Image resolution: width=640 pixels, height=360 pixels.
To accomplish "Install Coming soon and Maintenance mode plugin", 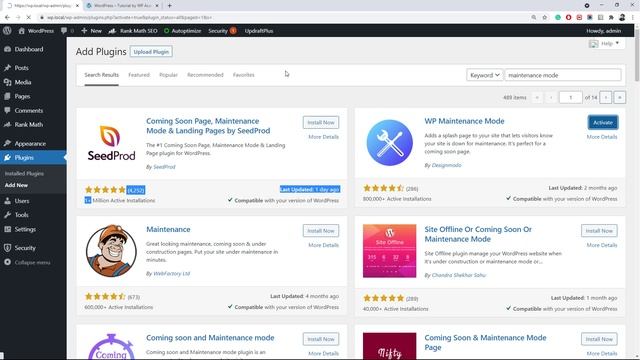I will point(321,339).
